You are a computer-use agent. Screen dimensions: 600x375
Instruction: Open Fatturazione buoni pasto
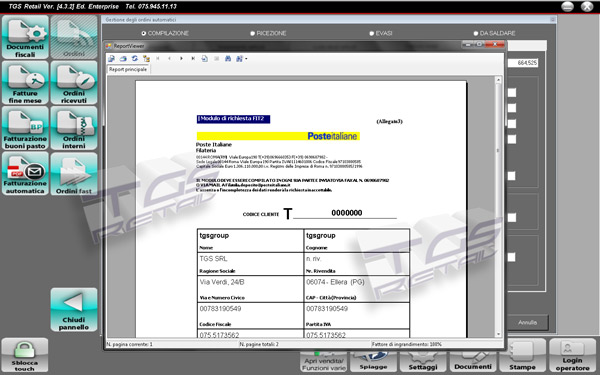pyautogui.click(x=25, y=128)
